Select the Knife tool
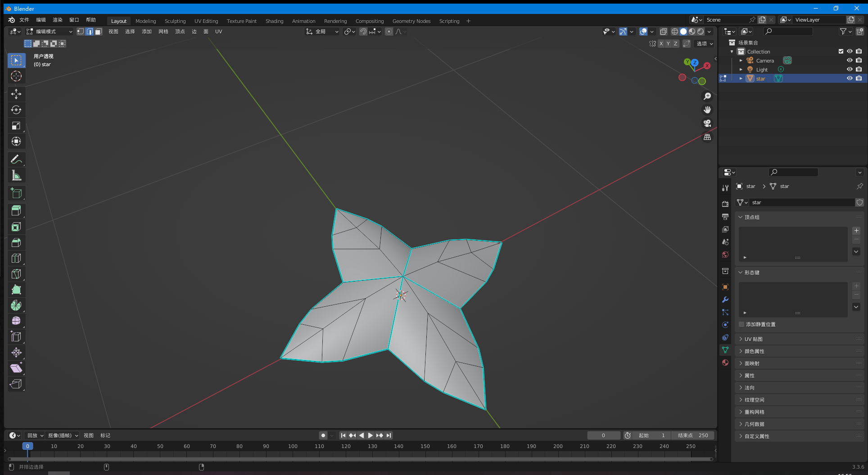The width and height of the screenshot is (868, 475). coord(16,274)
